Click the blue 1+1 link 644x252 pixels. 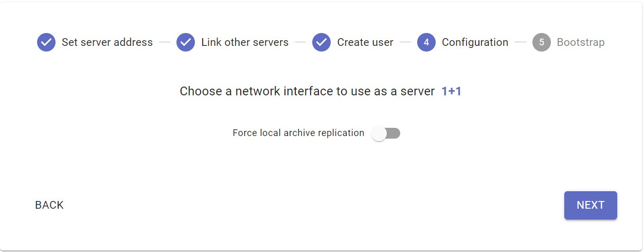tap(451, 91)
